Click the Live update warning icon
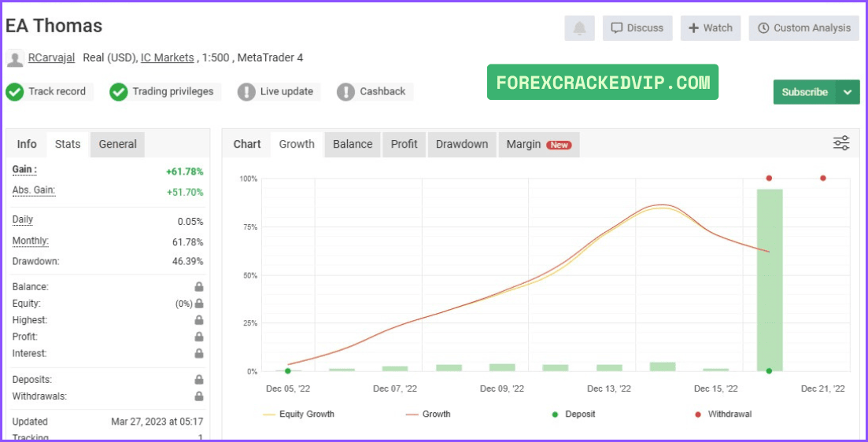Viewport: 868px width, 442px height. [246, 92]
